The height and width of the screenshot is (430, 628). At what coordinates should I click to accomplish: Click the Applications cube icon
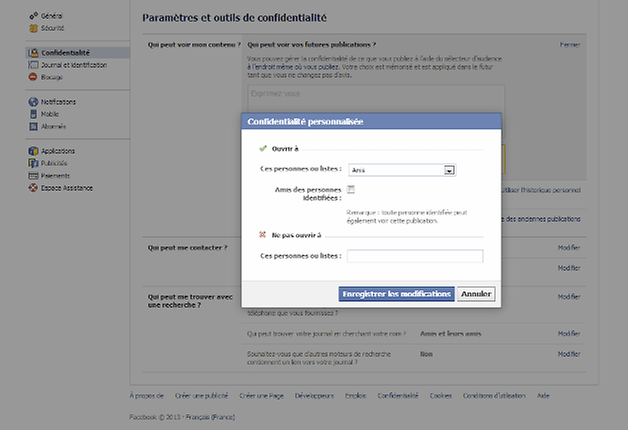click(33, 151)
